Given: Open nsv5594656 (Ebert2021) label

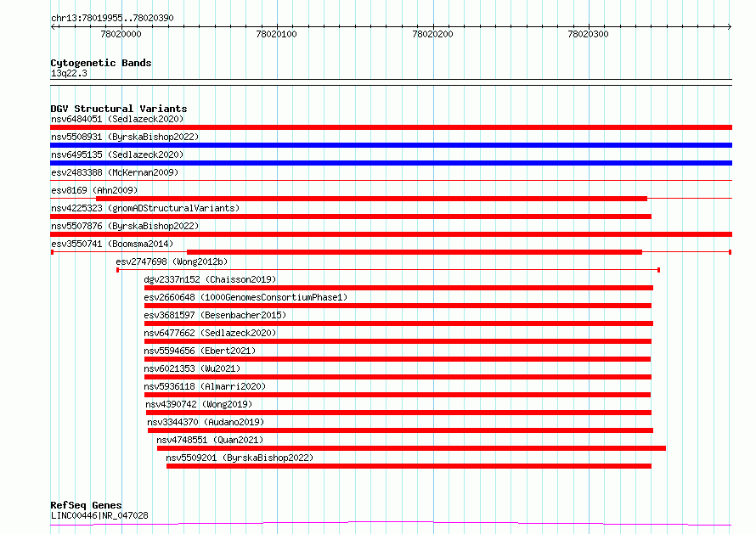Looking at the screenshot, I should (x=200, y=351).
